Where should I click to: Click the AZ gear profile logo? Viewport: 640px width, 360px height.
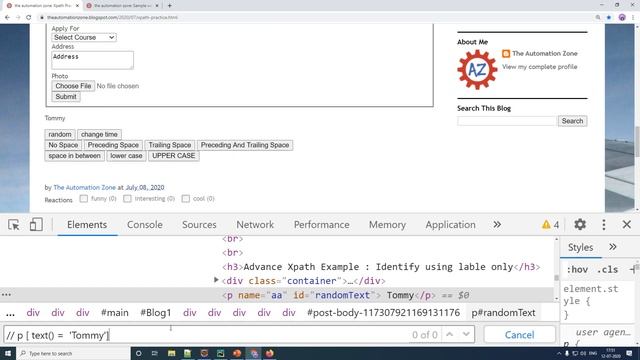click(x=477, y=70)
